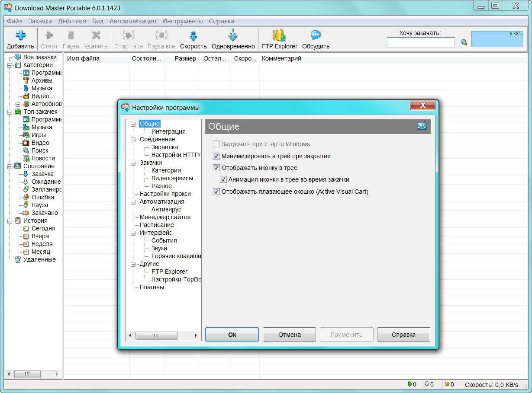Click the Удалить toolbar icon
The width and height of the screenshot is (532, 393).
pos(96,35)
